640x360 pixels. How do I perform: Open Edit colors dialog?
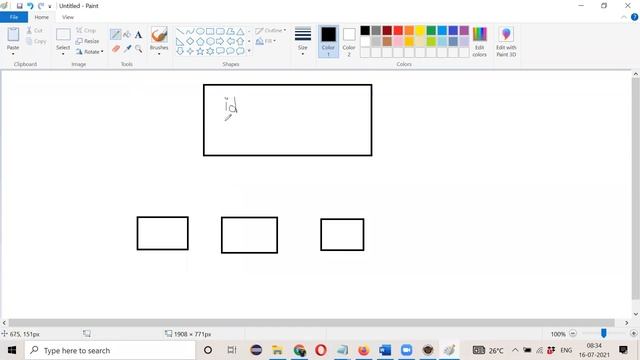[480, 42]
